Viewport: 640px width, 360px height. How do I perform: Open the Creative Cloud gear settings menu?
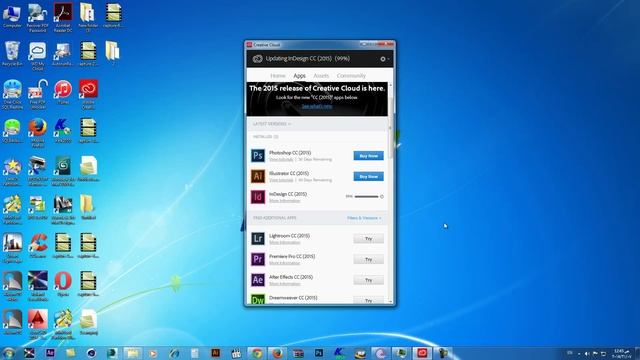(x=384, y=59)
